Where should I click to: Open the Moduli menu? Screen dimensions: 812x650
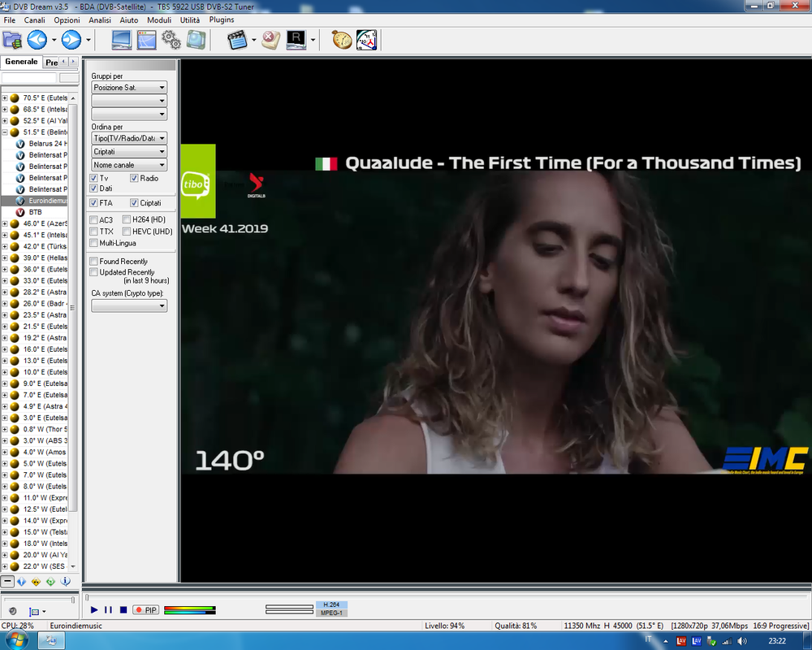click(x=159, y=19)
